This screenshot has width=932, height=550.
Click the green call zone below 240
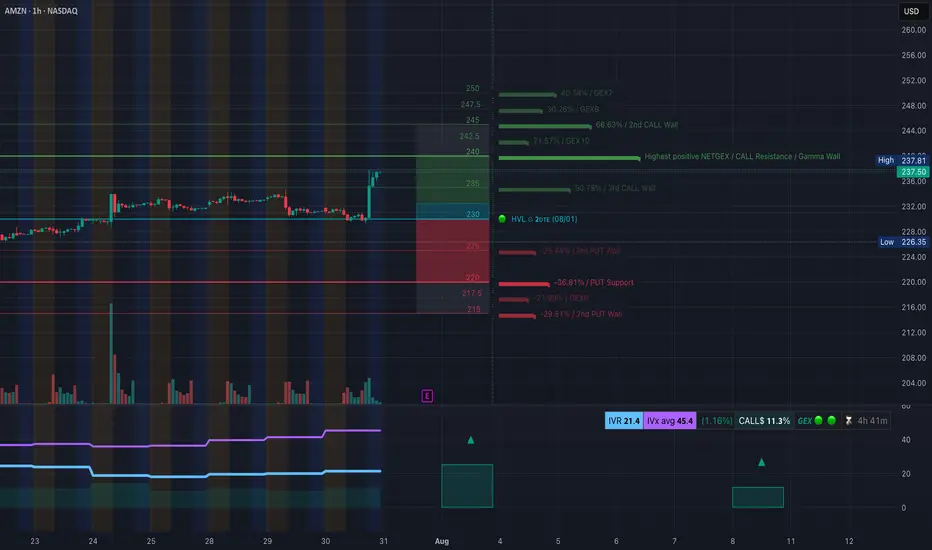(x=452, y=180)
